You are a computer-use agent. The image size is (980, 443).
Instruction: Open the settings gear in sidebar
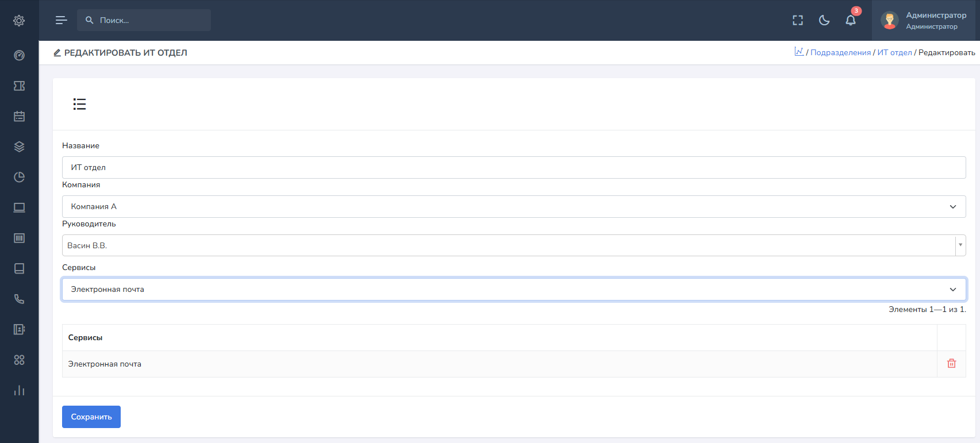19,21
